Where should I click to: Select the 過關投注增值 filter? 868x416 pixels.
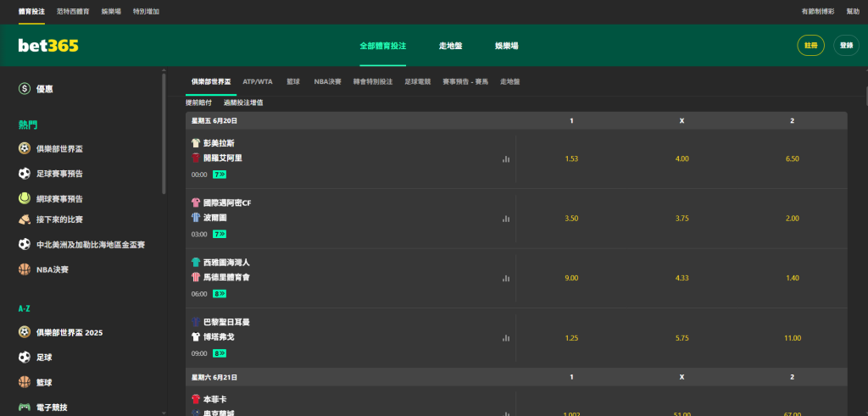[x=243, y=103]
